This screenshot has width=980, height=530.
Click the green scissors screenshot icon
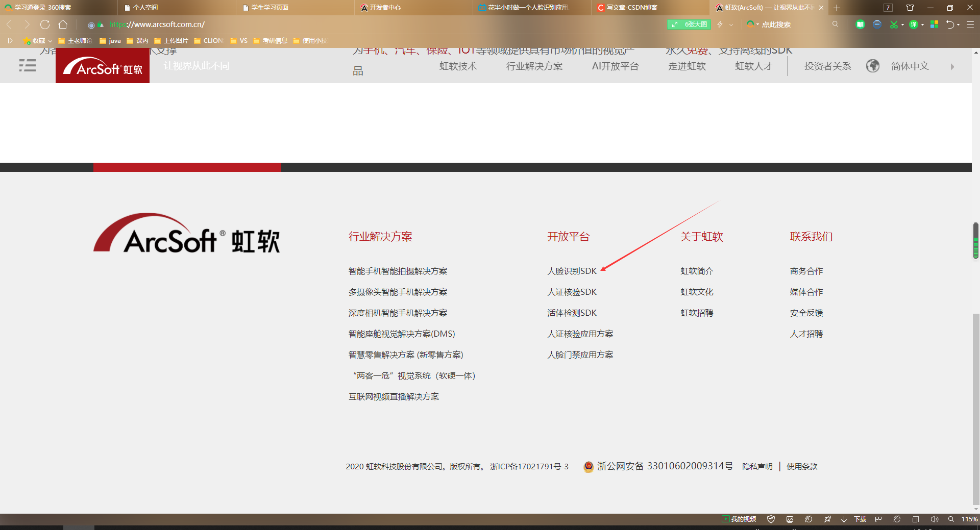(894, 24)
